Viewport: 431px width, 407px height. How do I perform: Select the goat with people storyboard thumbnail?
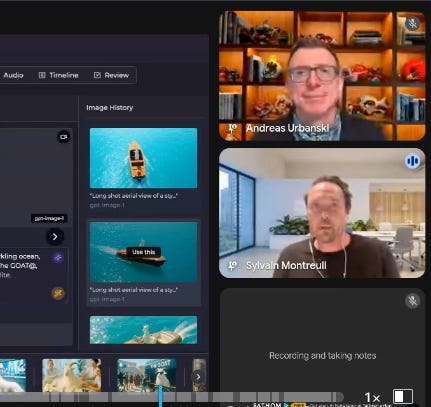[x=72, y=375]
